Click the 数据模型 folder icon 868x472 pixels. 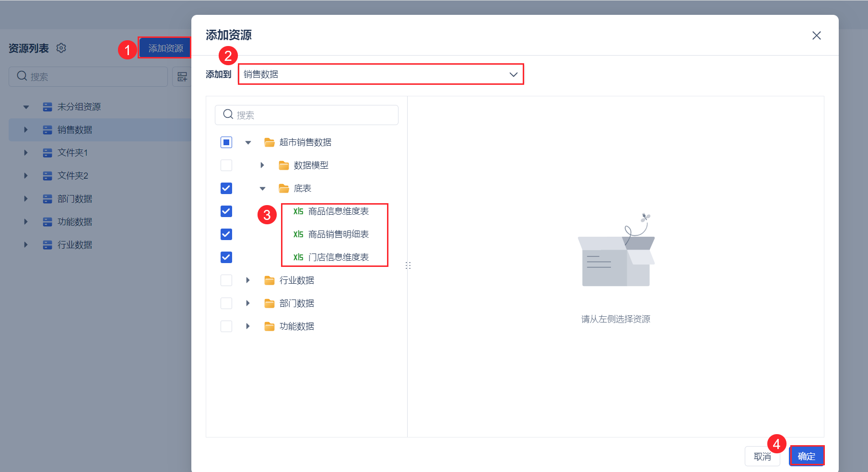pos(284,165)
